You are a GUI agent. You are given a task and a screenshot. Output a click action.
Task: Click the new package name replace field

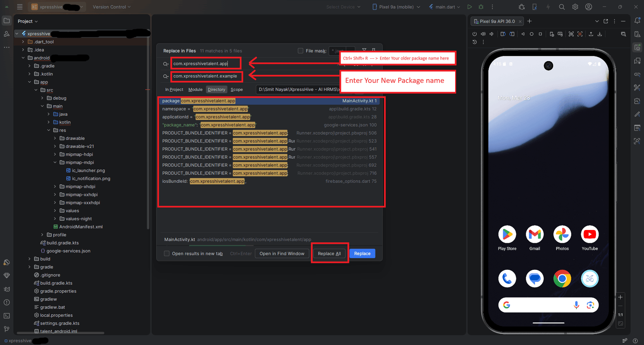(x=206, y=76)
